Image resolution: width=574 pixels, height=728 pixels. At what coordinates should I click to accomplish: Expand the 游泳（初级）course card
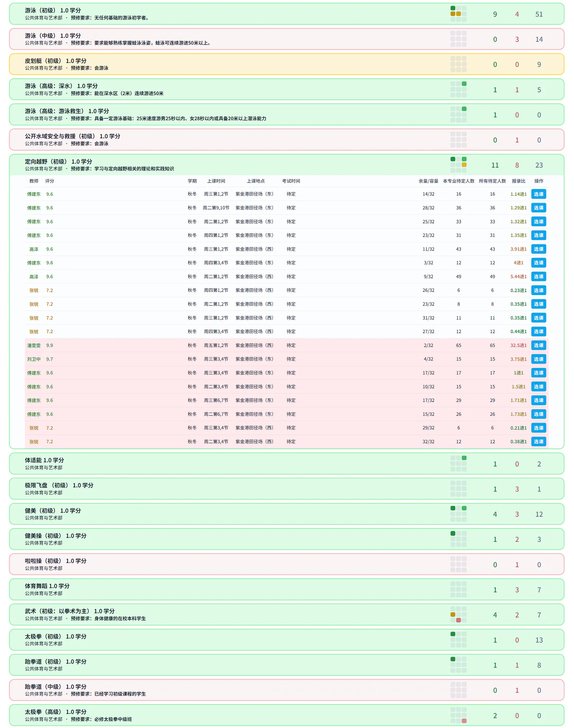[x=287, y=14]
